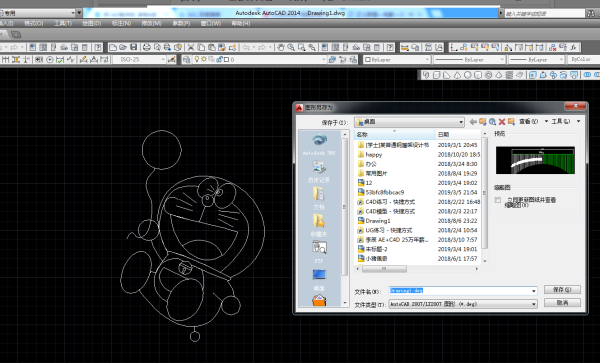Open the file name history dropdown
This screenshot has height=363, width=600.
tap(533, 291)
